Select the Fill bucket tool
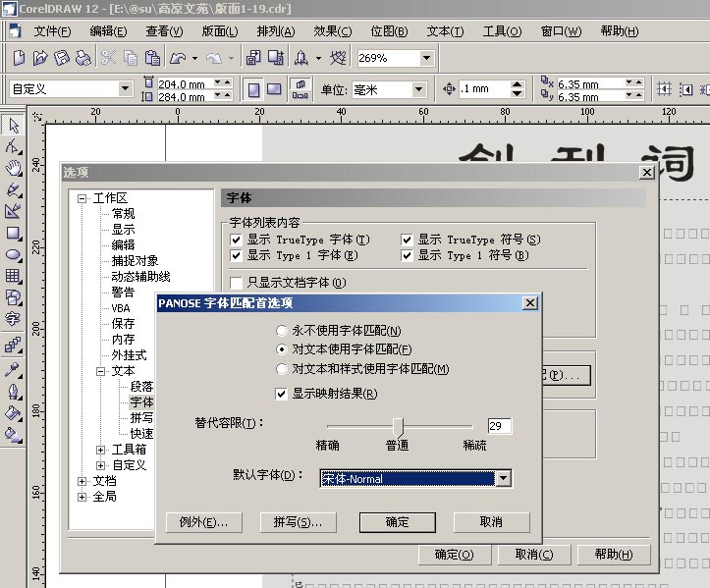Screen dimensions: 710x588 click(14, 413)
